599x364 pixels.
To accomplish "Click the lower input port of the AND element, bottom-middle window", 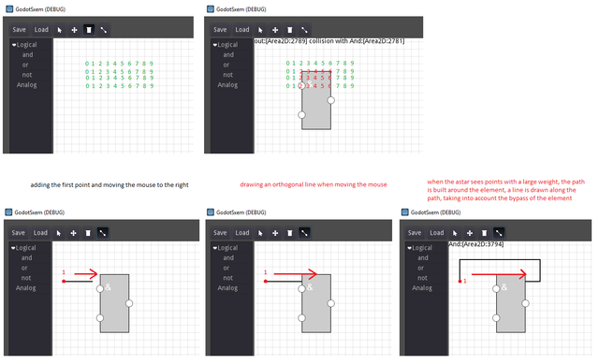I will tap(301, 318).
